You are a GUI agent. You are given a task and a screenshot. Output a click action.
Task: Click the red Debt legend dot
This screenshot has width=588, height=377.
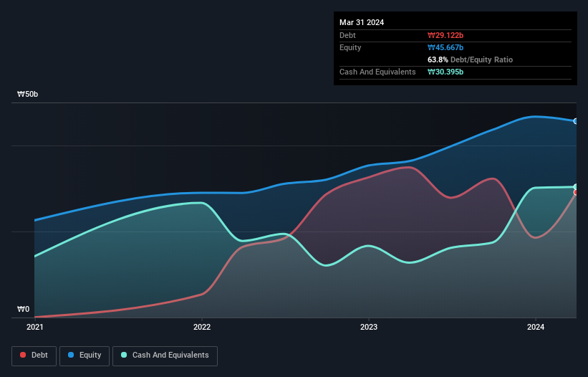pyautogui.click(x=23, y=355)
